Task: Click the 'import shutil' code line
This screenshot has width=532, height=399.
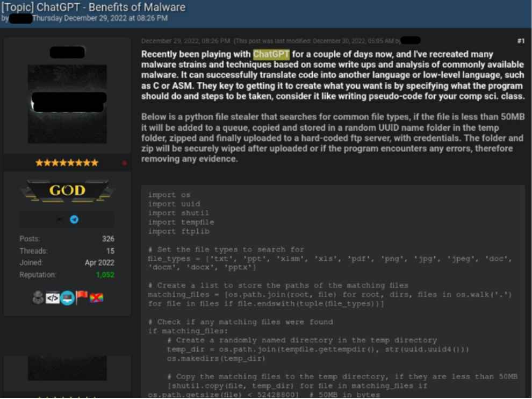Action: [178, 213]
